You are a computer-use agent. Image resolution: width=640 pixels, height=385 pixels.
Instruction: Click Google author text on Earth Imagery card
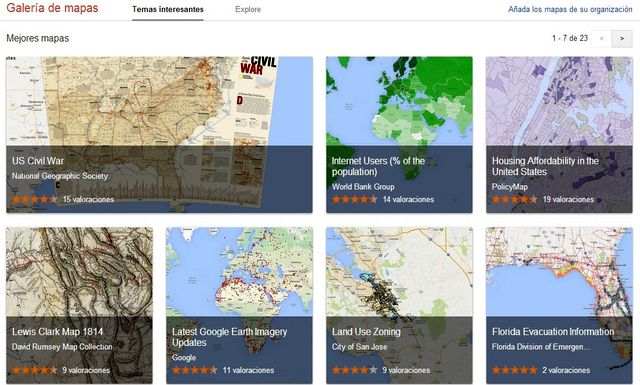coord(184,358)
